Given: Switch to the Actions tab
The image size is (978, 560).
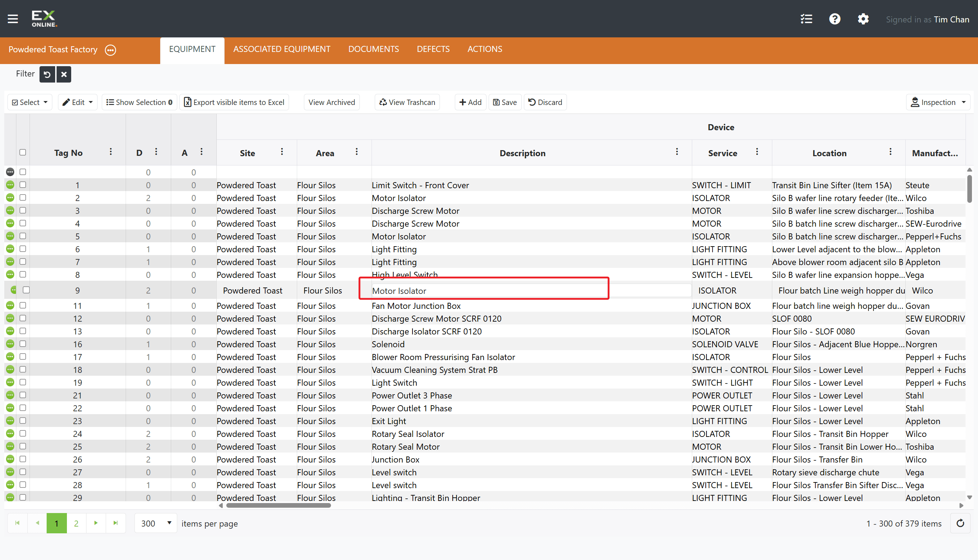Looking at the screenshot, I should (485, 49).
